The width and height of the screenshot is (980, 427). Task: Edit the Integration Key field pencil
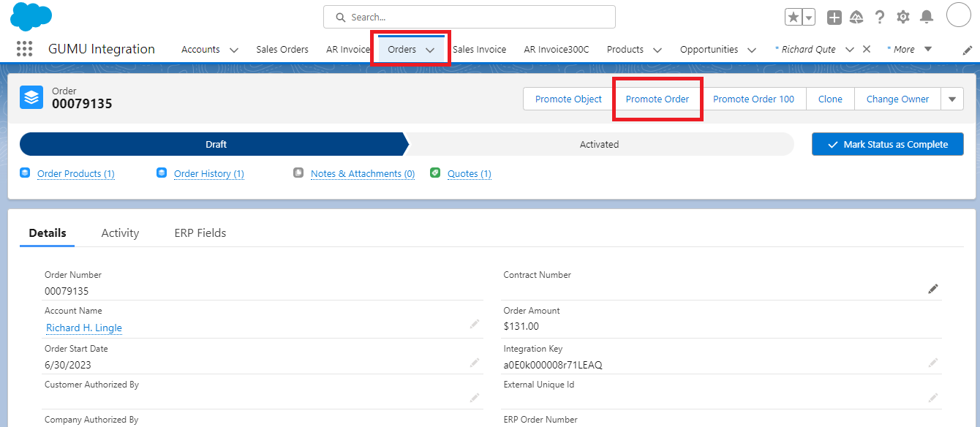tap(933, 363)
